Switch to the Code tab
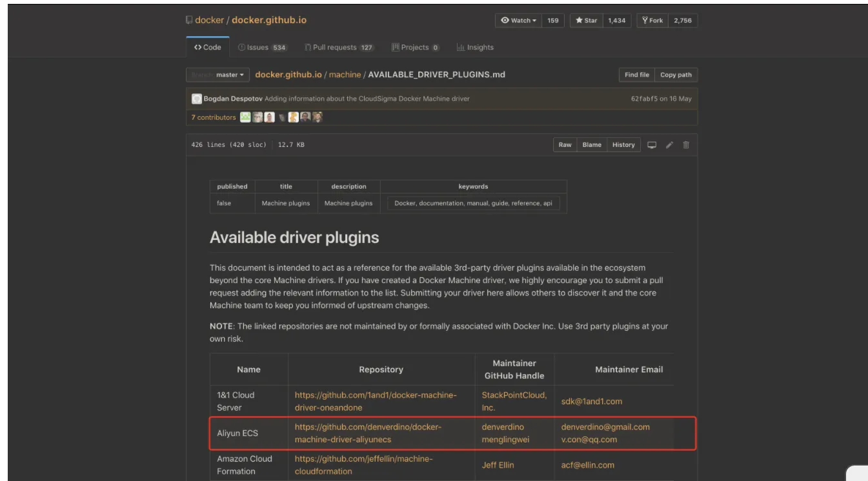 click(x=207, y=47)
